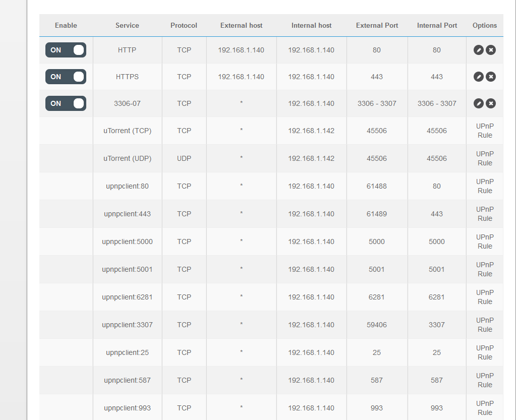
Task: Click external port 59406 cell
Action: coord(377,325)
